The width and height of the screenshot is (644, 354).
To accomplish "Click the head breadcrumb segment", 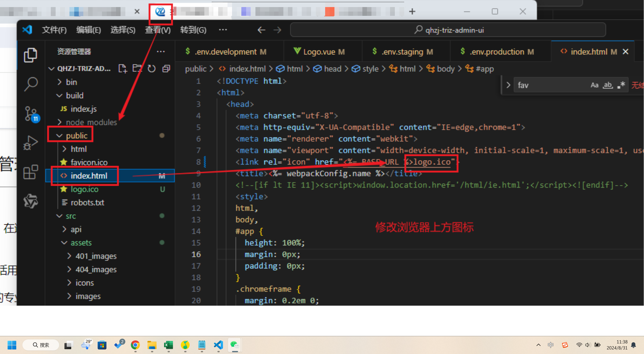I will (327, 69).
